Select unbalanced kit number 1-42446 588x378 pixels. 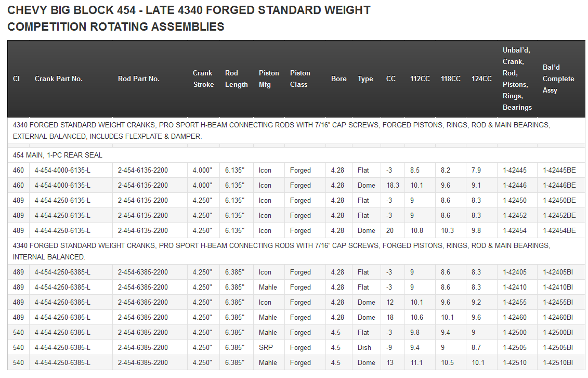(515, 186)
